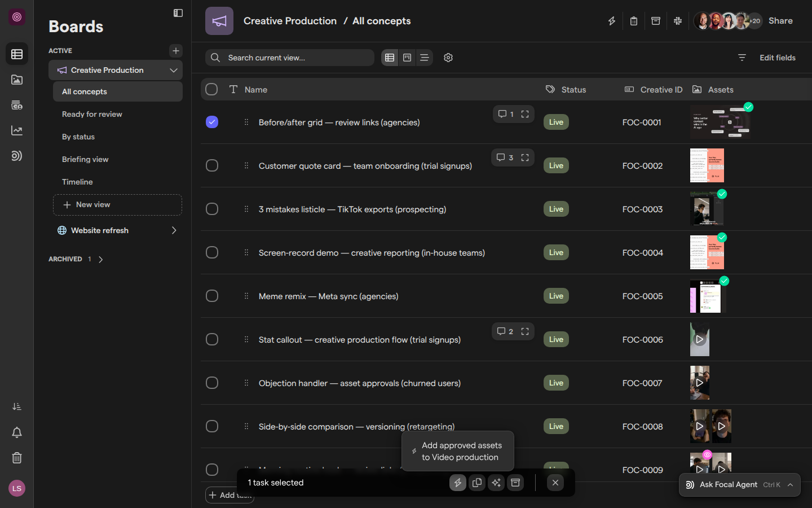Open the Timeline view
Screen dimensions: 812x508
[x=117, y=182]
